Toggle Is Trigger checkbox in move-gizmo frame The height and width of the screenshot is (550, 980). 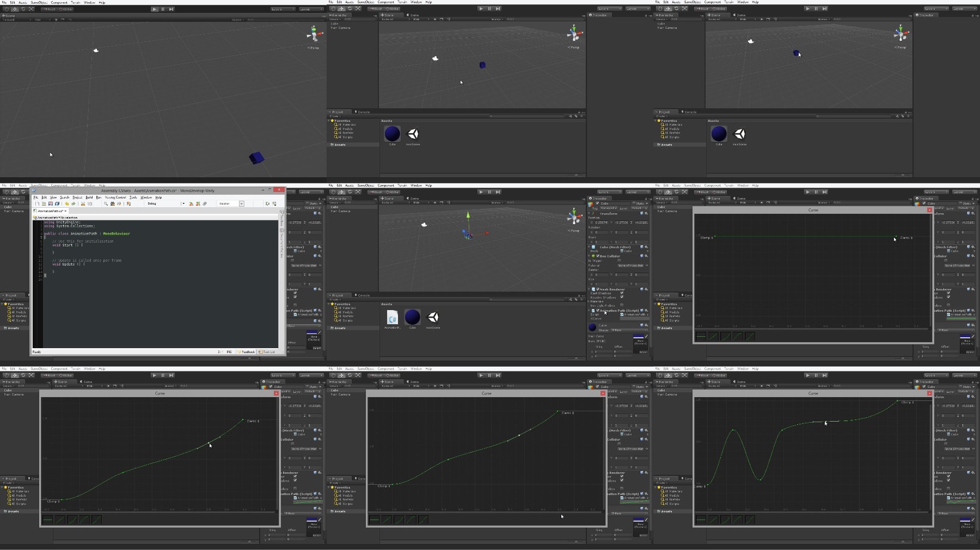pyautogui.click(x=619, y=261)
